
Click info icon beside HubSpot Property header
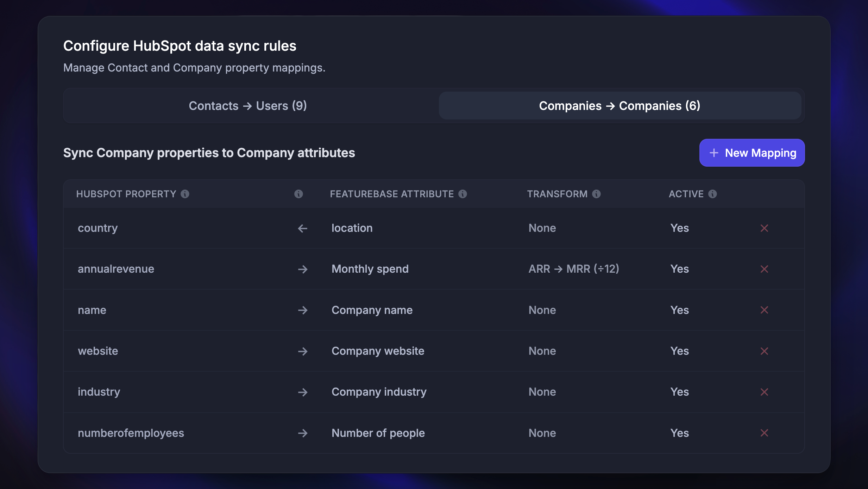point(185,194)
